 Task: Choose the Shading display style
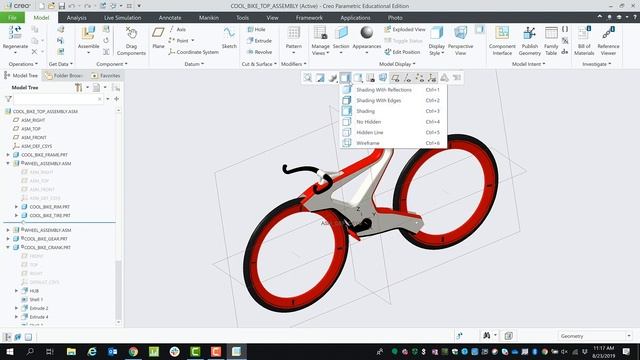[393, 111]
